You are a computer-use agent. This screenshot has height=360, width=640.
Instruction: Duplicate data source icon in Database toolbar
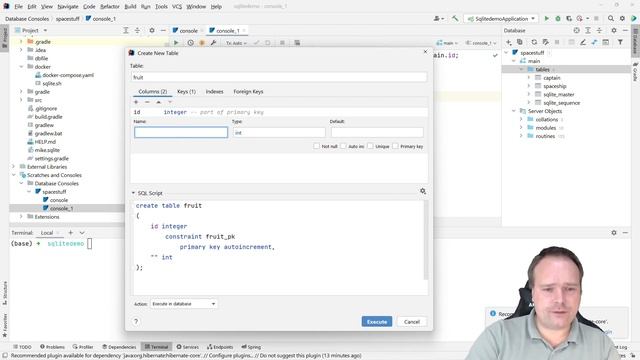tap(520, 42)
